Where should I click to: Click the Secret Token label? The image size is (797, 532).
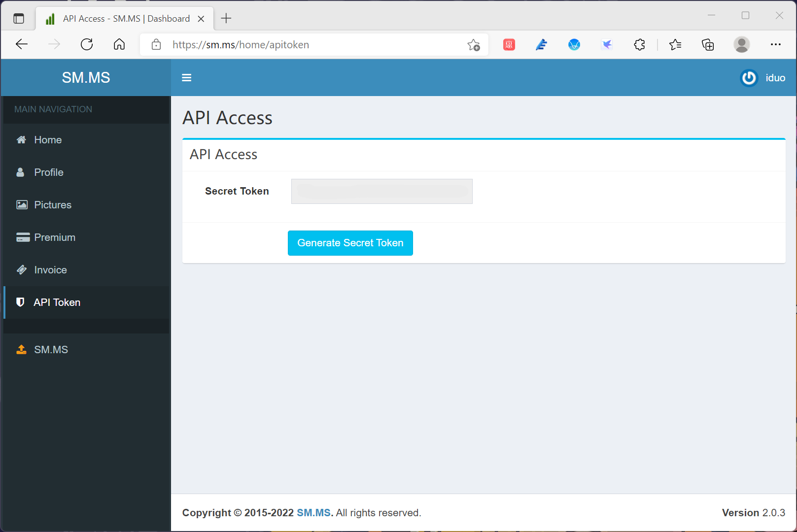[237, 191]
